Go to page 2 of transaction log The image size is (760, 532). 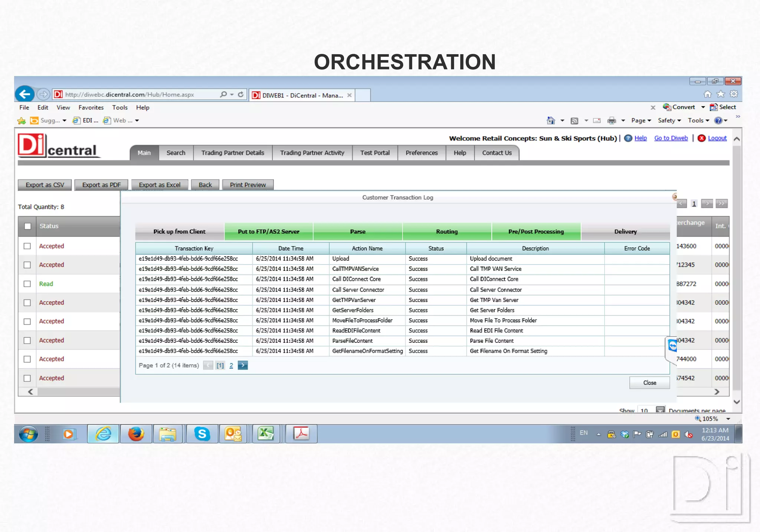click(231, 365)
